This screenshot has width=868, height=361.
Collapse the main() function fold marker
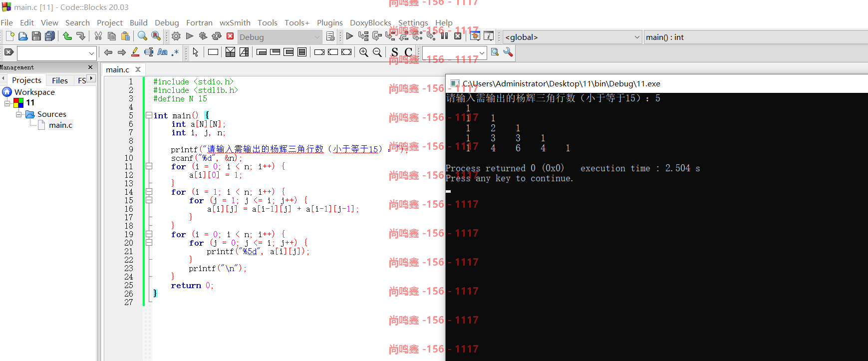click(x=149, y=115)
